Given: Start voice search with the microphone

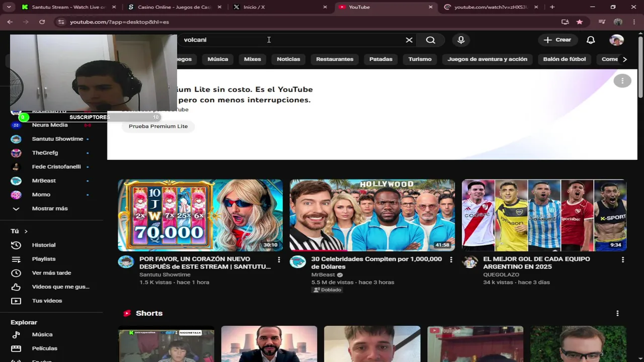Looking at the screenshot, I should point(461,40).
